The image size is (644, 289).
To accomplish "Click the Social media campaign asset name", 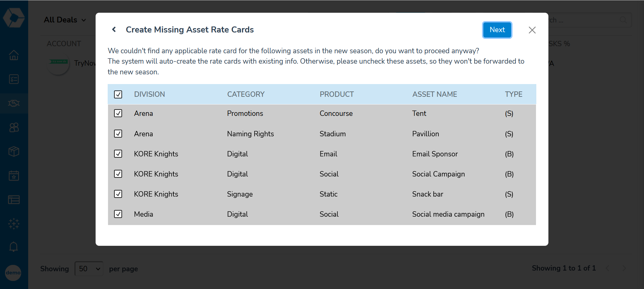I will [448, 214].
